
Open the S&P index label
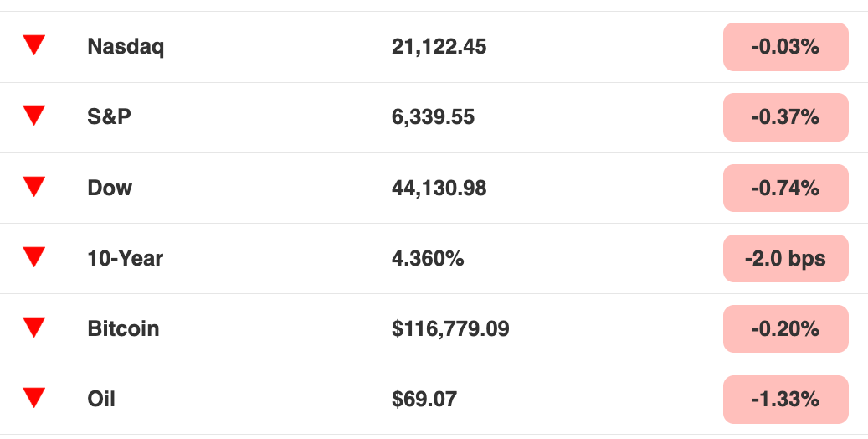point(109,117)
